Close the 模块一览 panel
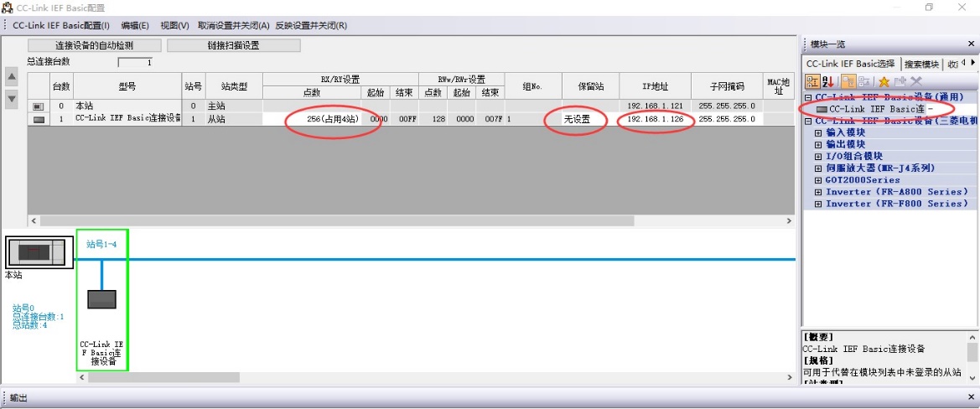This screenshot has width=980, height=409. click(x=972, y=44)
